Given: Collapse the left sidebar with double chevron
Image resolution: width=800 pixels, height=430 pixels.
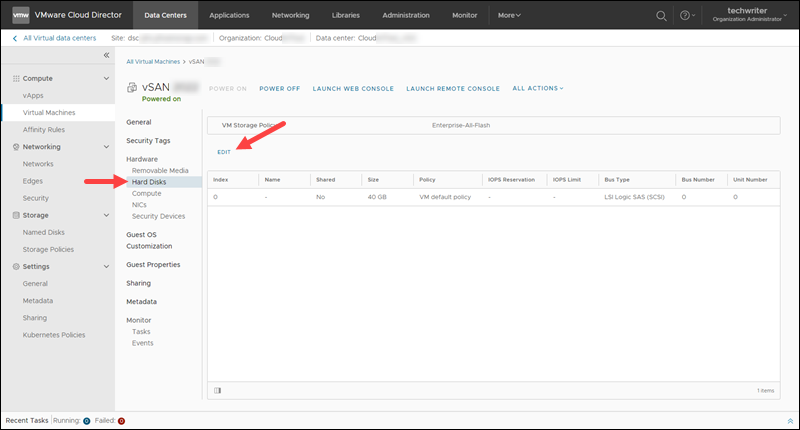Looking at the screenshot, I should point(106,55).
